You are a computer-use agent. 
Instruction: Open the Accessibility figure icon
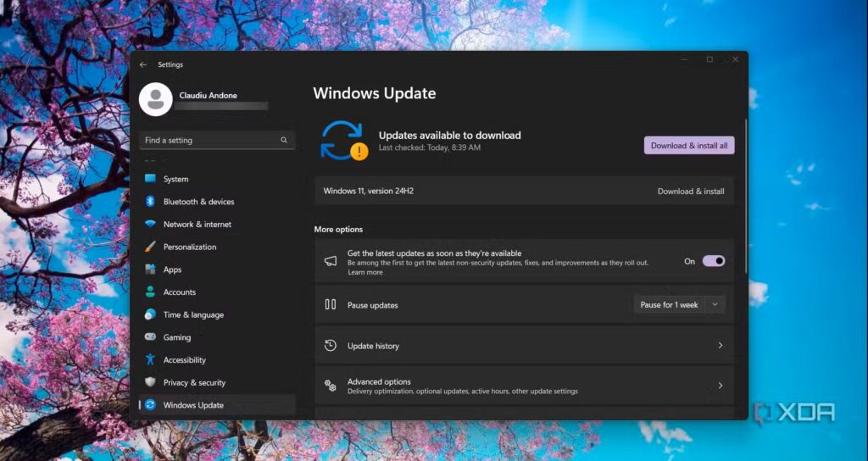coord(150,360)
